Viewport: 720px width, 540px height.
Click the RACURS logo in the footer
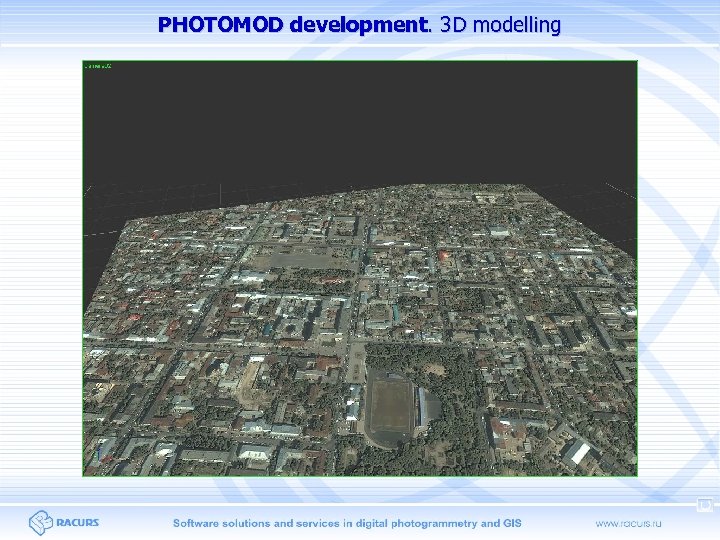coord(64,523)
